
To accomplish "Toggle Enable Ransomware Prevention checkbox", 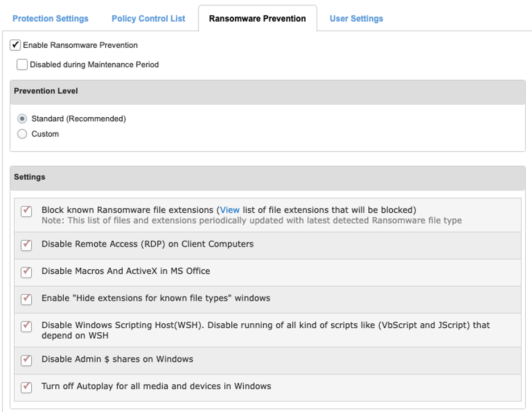I will point(15,45).
